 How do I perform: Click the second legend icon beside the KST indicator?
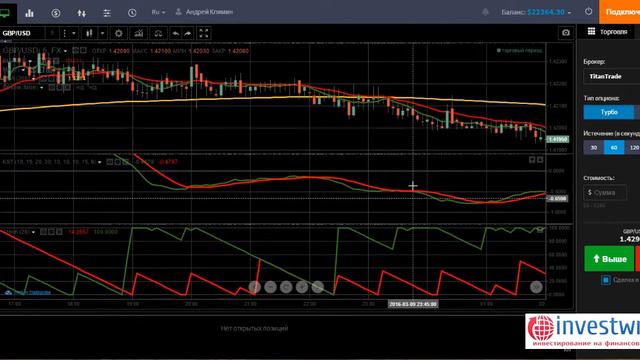(x=118, y=162)
